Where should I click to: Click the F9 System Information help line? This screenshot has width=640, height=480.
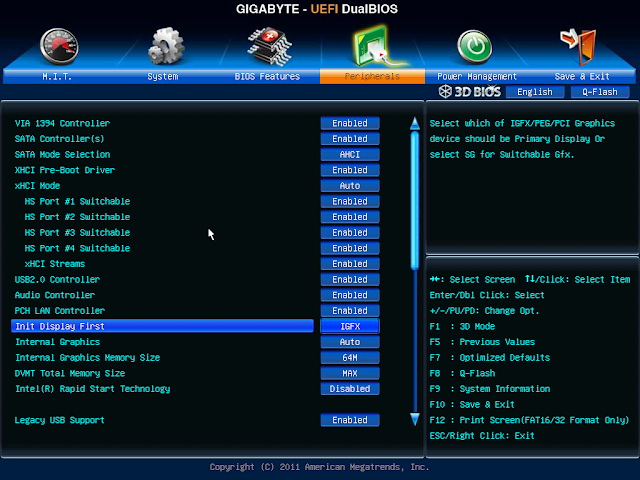[490, 389]
